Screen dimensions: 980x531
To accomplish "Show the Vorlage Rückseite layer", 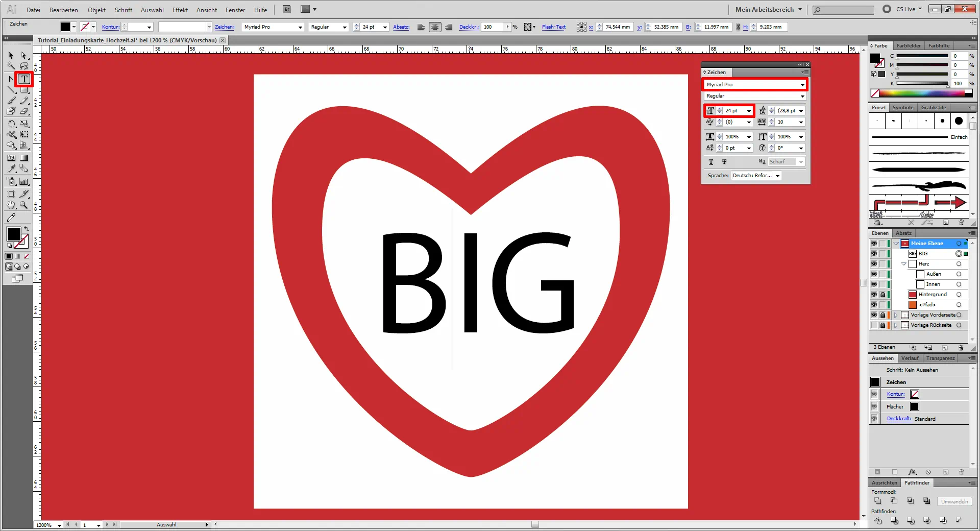I will (x=874, y=325).
